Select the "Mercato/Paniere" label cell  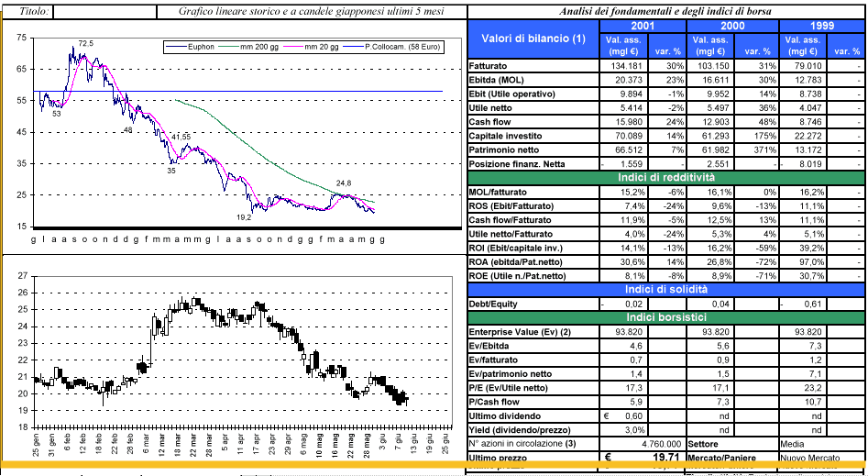[732, 458]
